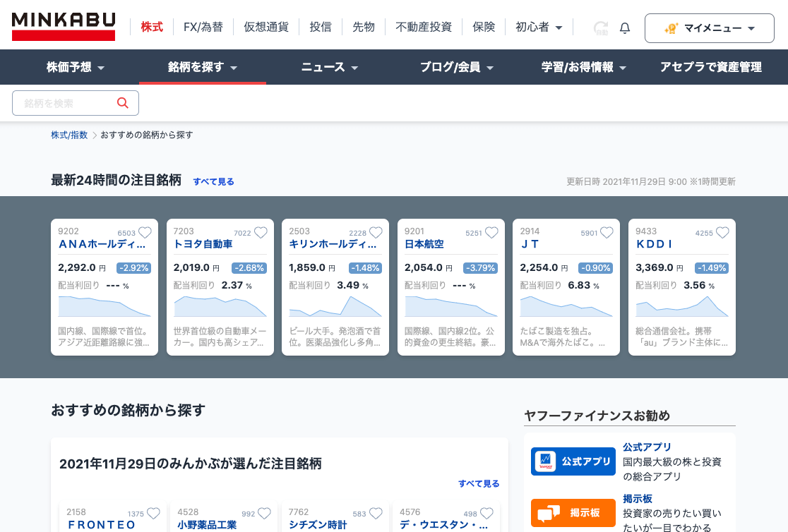Open the シチズン時計 stock link
The image size is (788, 532).
click(x=318, y=524)
